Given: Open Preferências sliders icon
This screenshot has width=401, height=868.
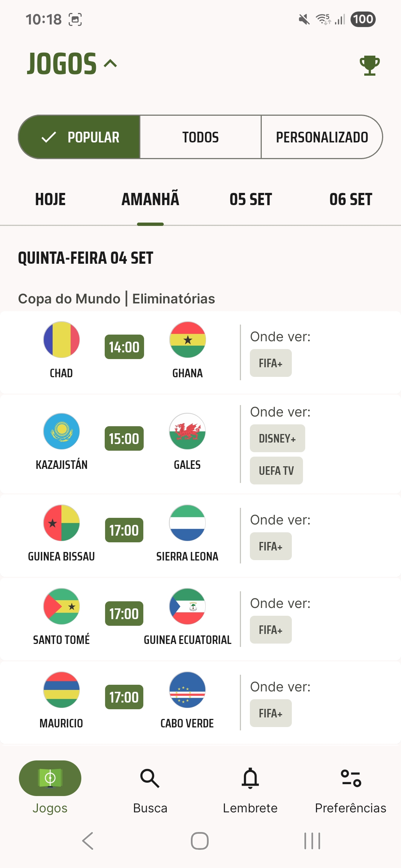Looking at the screenshot, I should point(351,778).
